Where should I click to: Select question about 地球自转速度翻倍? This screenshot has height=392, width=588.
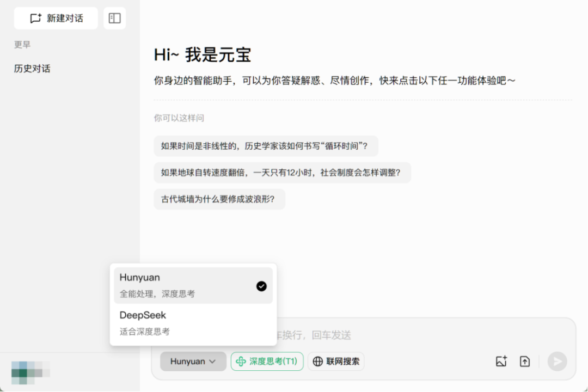tap(283, 173)
